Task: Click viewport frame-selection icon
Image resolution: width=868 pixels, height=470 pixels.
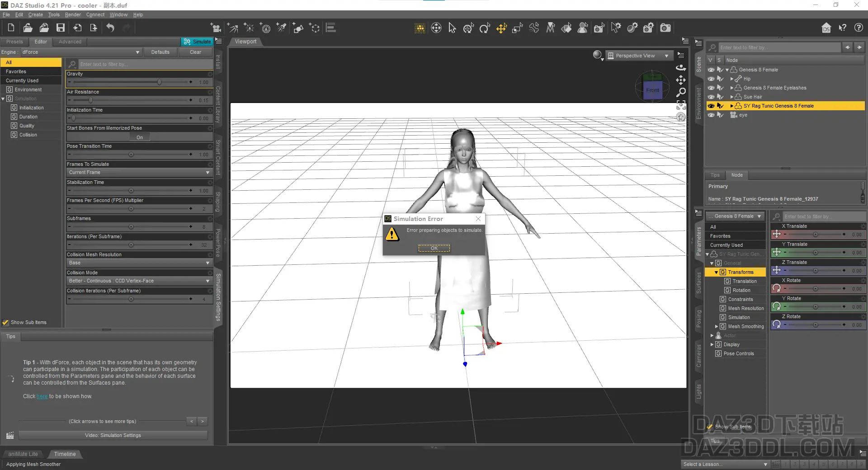Action: 681,105
